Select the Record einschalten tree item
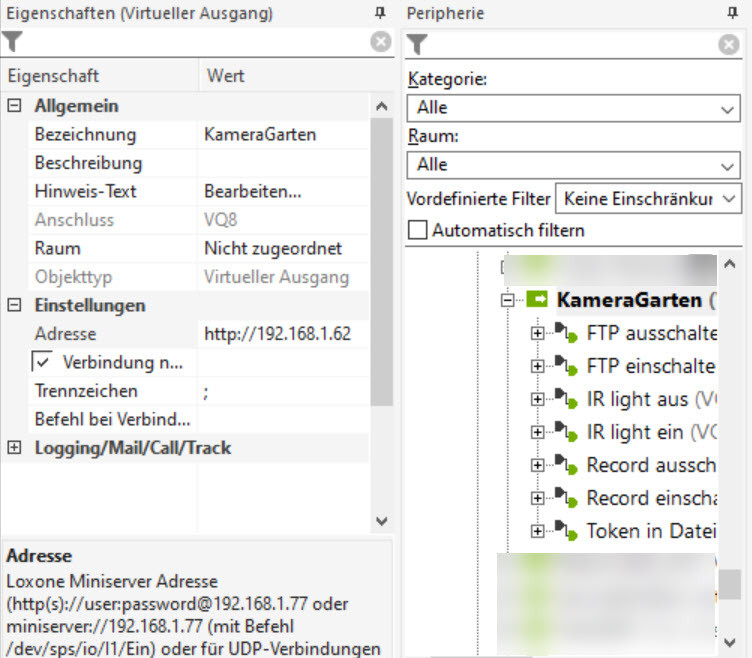752x658 pixels. click(x=651, y=498)
